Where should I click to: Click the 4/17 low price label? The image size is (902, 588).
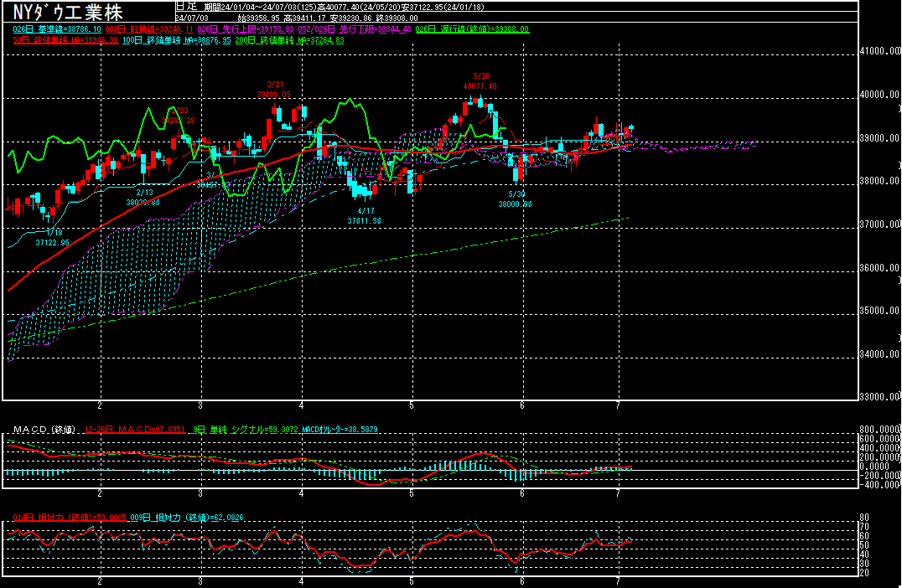[x=364, y=221]
